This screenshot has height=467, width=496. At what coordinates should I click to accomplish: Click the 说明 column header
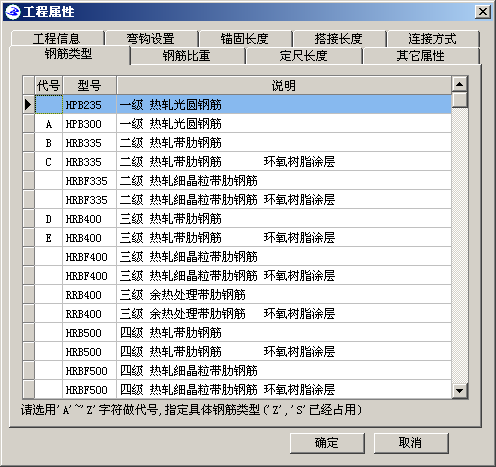click(x=284, y=85)
